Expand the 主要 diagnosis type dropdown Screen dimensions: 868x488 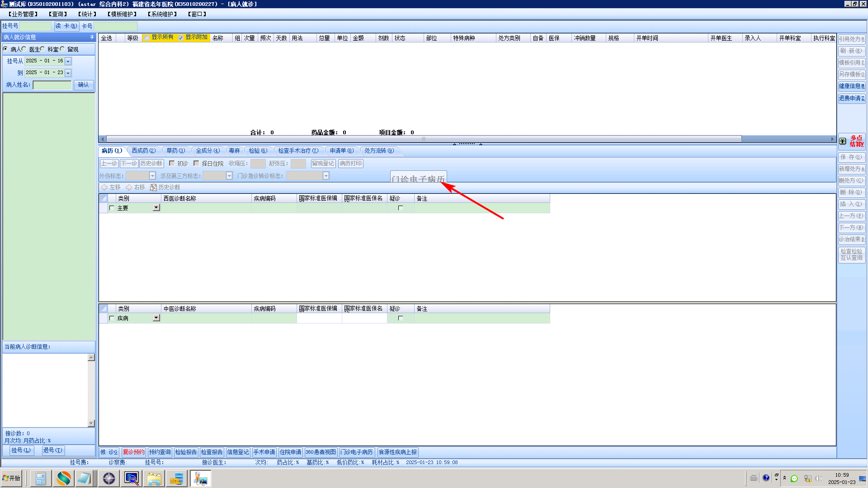click(156, 207)
